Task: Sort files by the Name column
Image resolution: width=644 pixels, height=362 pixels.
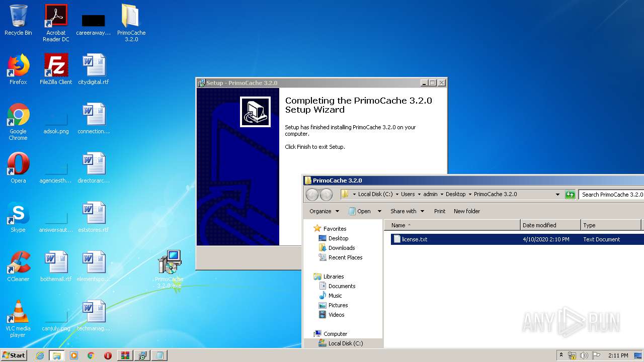Action: 452,225
